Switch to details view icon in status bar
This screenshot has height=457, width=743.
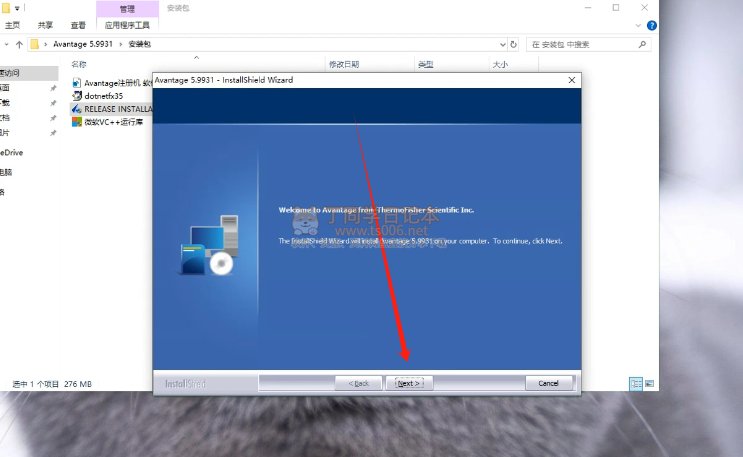tap(636, 384)
